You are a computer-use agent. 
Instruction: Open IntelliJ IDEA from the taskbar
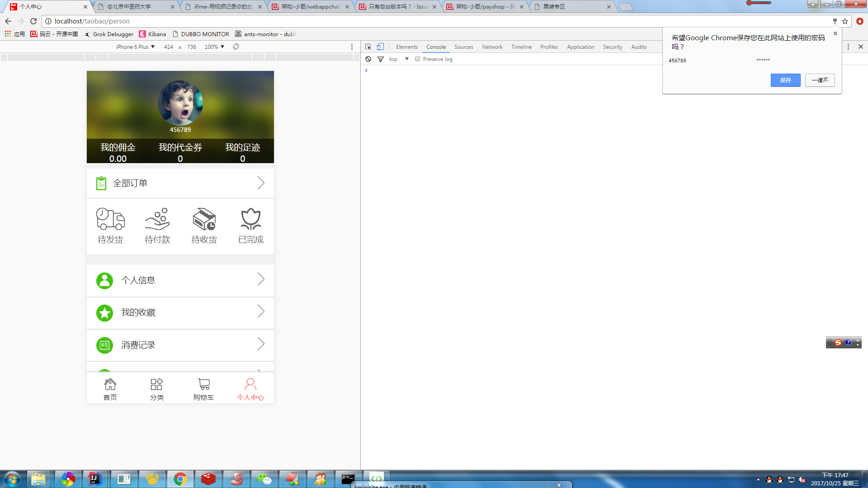(94, 479)
